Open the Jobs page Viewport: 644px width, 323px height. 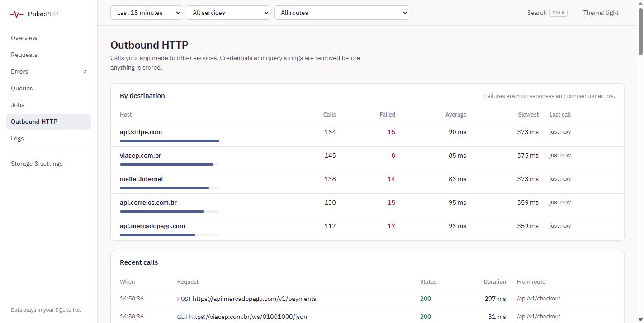[48, 105]
